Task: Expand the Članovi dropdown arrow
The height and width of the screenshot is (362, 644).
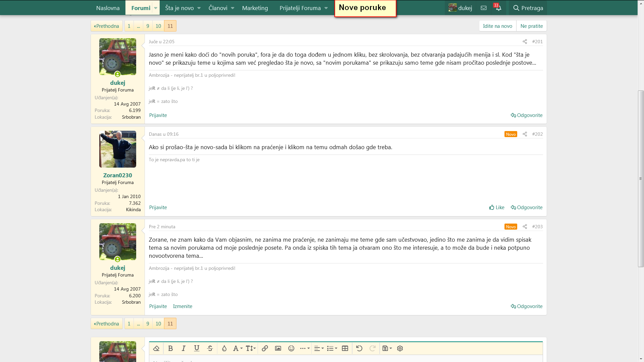Action: 232,8
